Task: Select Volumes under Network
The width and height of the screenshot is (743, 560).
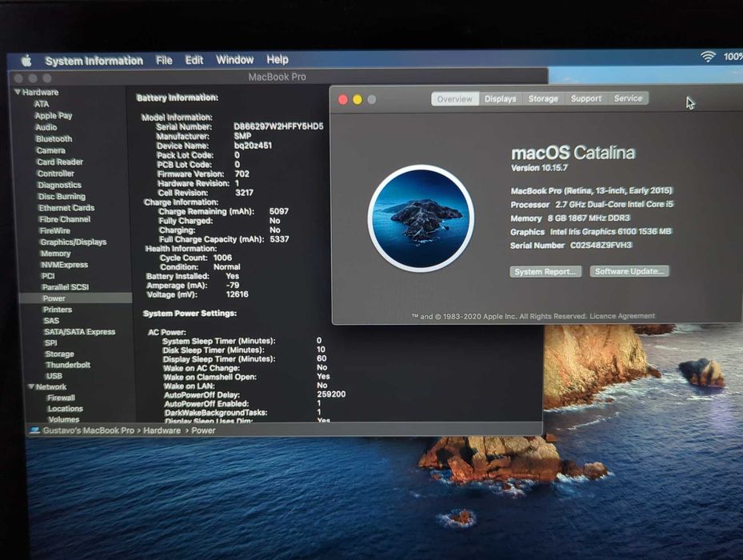Action: click(63, 419)
